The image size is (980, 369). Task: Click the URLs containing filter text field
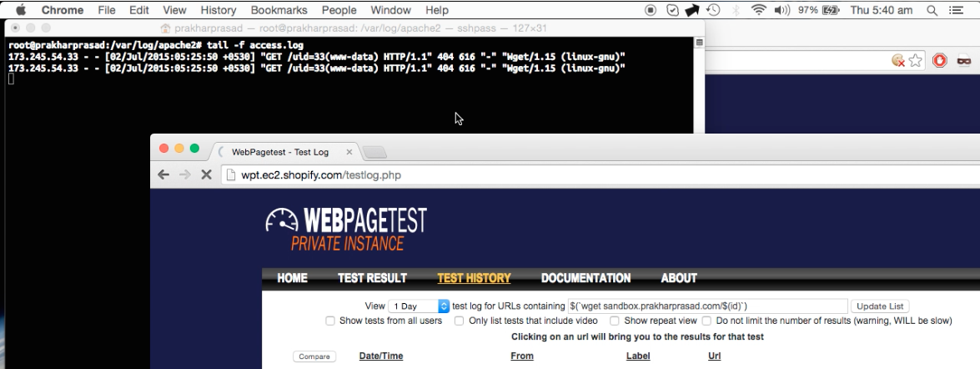[707, 306]
